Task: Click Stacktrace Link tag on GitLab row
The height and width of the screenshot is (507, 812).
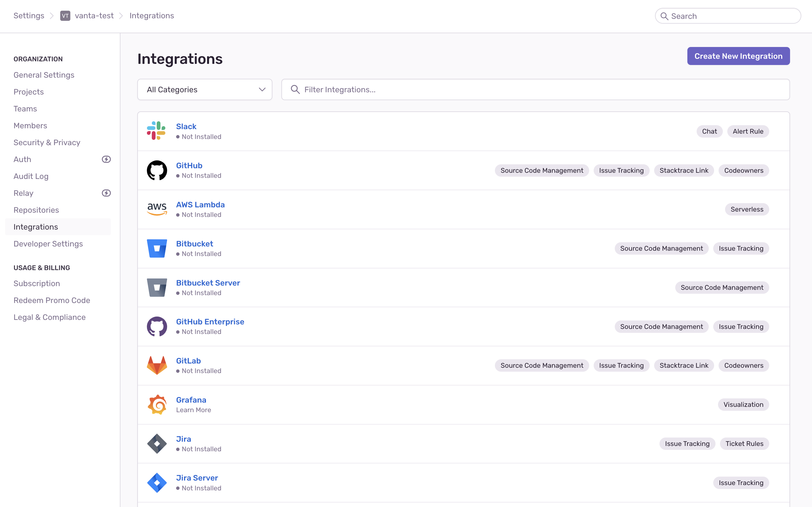Action: pos(684,365)
